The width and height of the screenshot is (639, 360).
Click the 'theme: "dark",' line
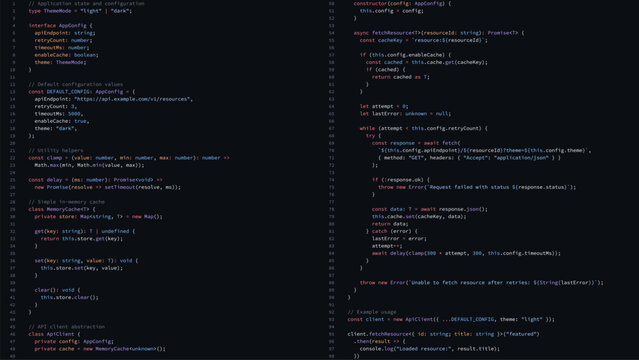pos(56,128)
